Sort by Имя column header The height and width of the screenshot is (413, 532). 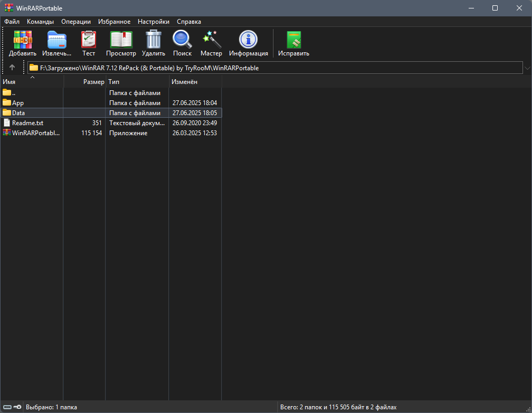(x=32, y=81)
